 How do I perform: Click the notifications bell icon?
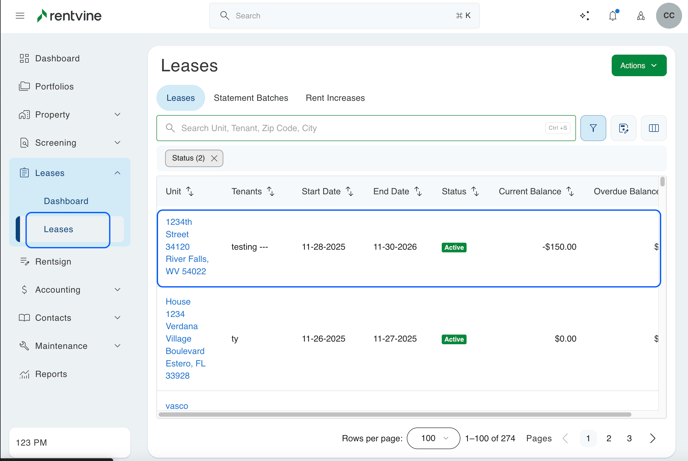[613, 16]
